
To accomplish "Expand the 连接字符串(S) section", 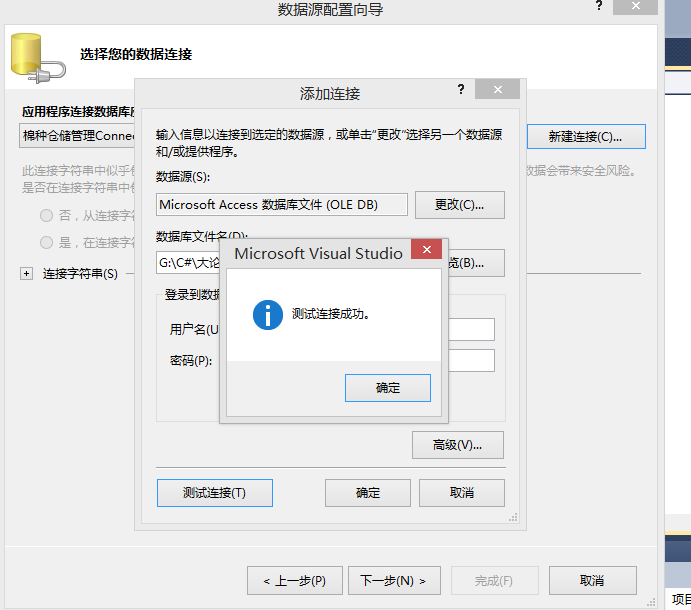I will click(x=26, y=274).
